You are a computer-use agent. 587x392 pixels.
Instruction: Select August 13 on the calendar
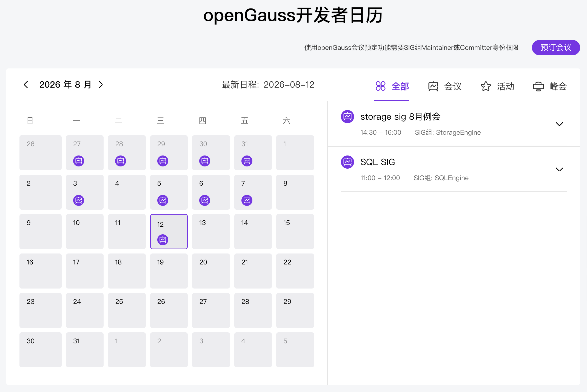point(211,232)
